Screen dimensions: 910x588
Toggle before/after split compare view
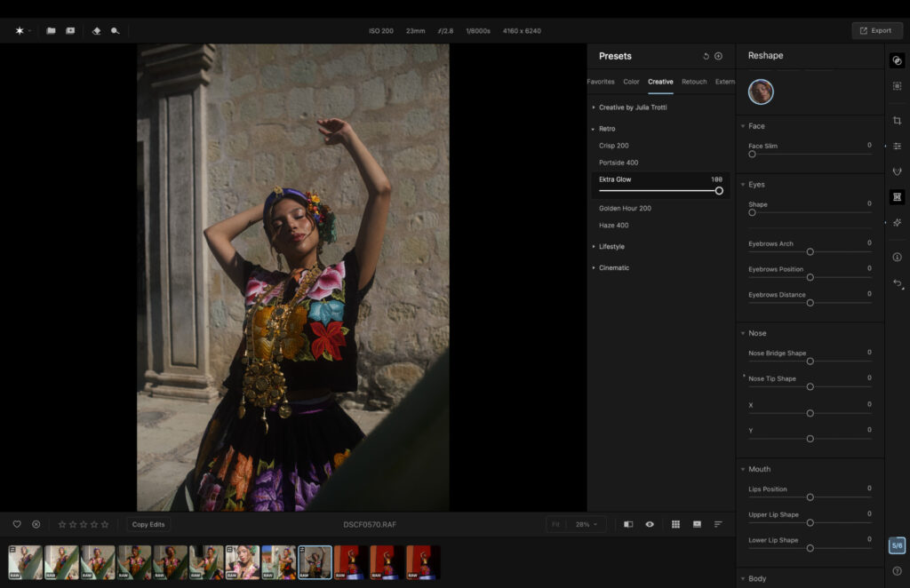point(628,524)
